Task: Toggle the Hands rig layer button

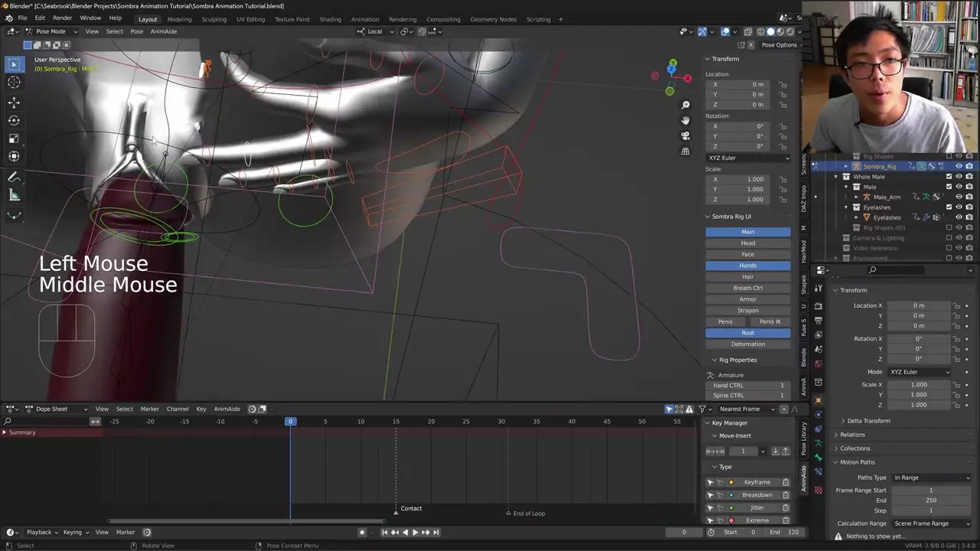Action: point(747,266)
